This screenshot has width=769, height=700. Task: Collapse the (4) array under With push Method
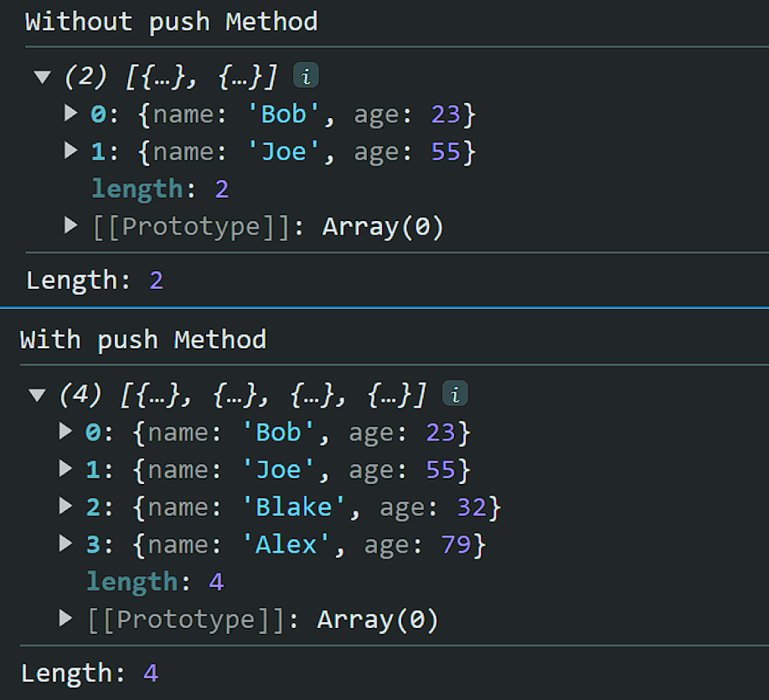(x=37, y=395)
